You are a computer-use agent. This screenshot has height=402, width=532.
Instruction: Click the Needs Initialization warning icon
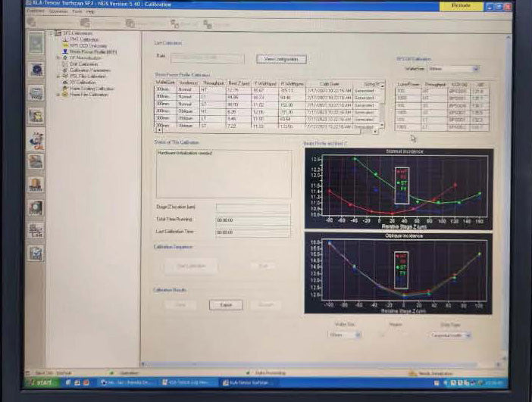412,373
